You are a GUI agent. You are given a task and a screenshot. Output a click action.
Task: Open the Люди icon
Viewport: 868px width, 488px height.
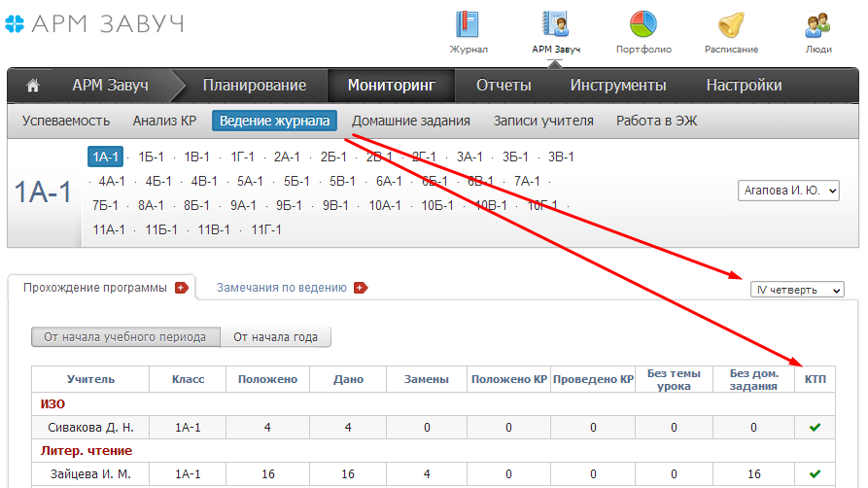(818, 25)
